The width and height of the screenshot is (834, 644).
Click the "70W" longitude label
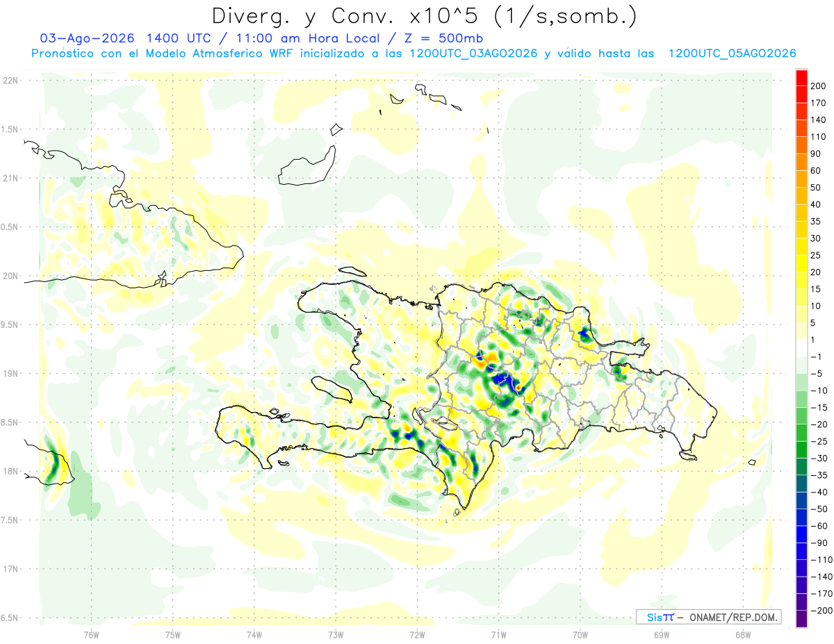[580, 634]
